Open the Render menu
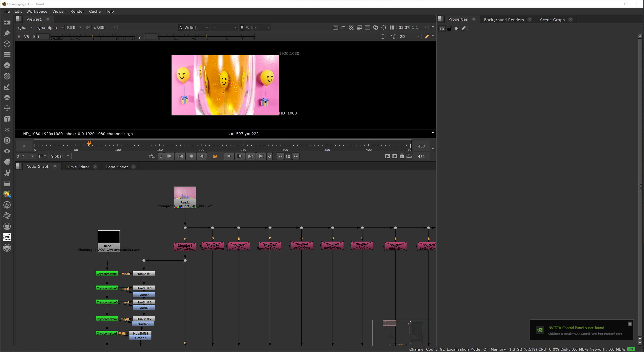This screenshot has height=352, width=644. [x=77, y=11]
